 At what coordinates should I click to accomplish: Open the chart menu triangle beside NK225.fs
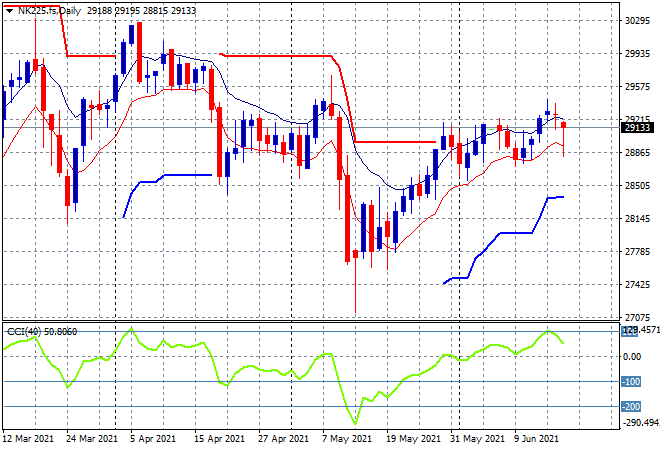pyautogui.click(x=9, y=11)
